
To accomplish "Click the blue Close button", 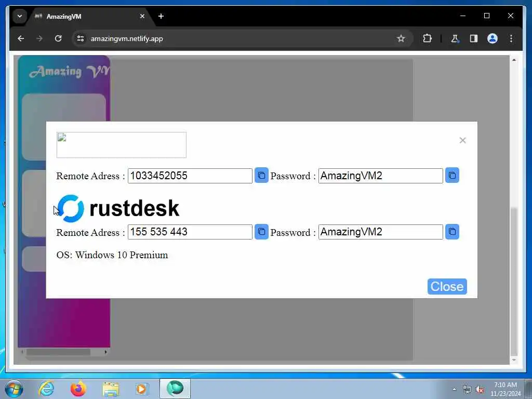I will pos(447,286).
